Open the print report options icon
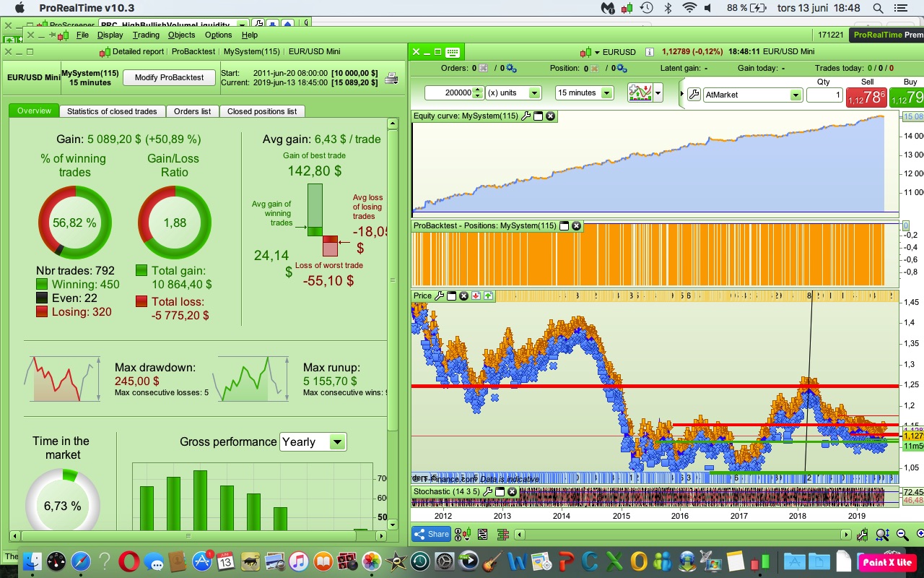This screenshot has width=924, height=578. [x=391, y=78]
